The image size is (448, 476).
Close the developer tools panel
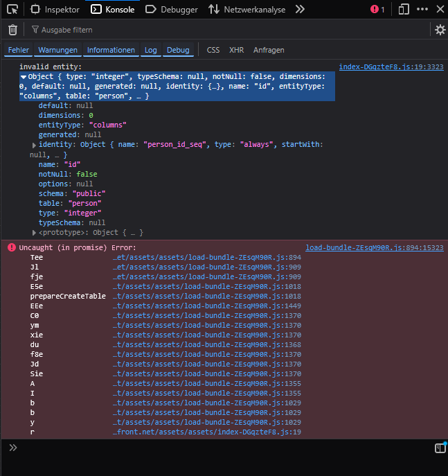[x=440, y=10]
